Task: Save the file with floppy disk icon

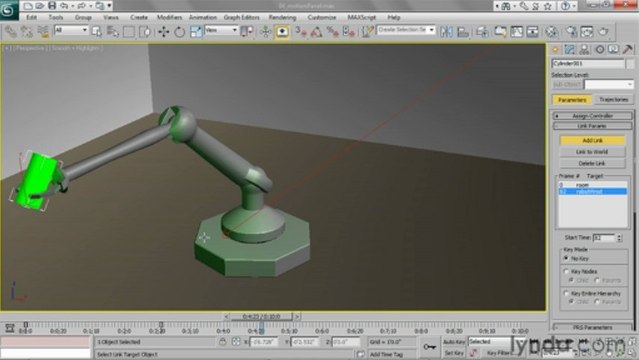Action: [x=52, y=6]
